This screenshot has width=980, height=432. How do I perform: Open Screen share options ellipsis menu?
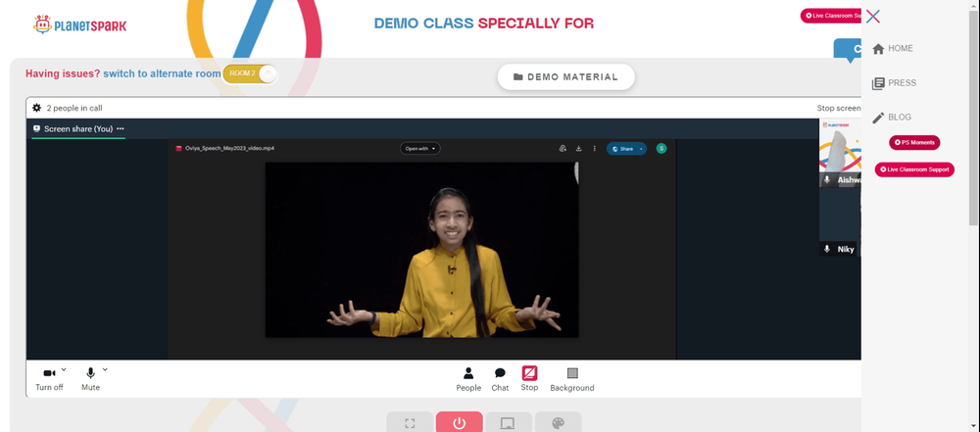pyautogui.click(x=121, y=128)
